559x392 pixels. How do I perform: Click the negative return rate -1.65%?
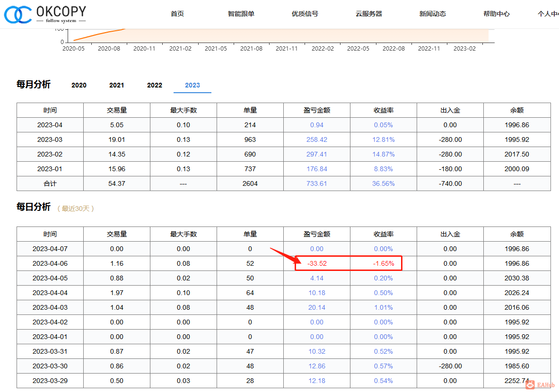click(x=383, y=263)
